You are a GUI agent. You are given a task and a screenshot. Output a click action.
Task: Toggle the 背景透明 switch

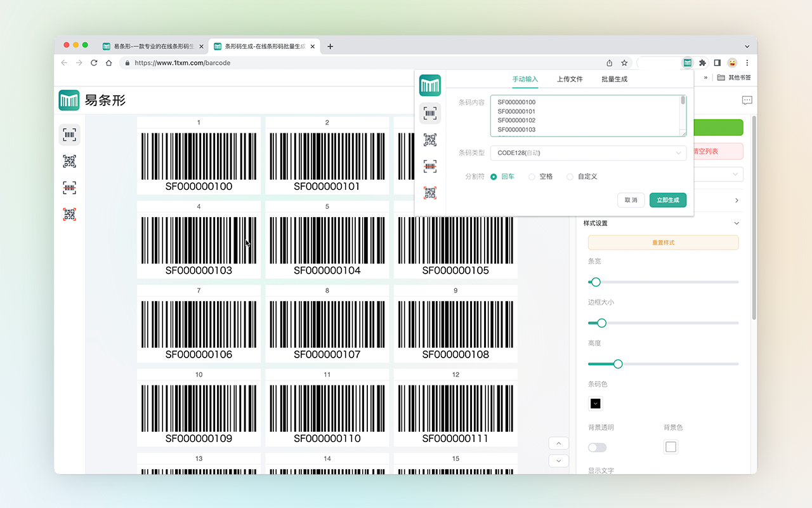597,448
